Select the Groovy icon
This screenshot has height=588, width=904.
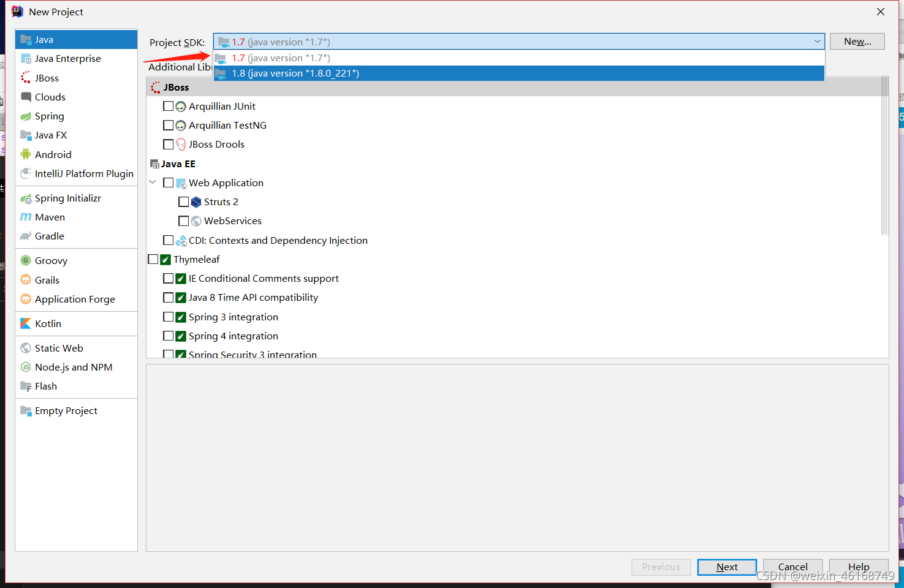26,260
